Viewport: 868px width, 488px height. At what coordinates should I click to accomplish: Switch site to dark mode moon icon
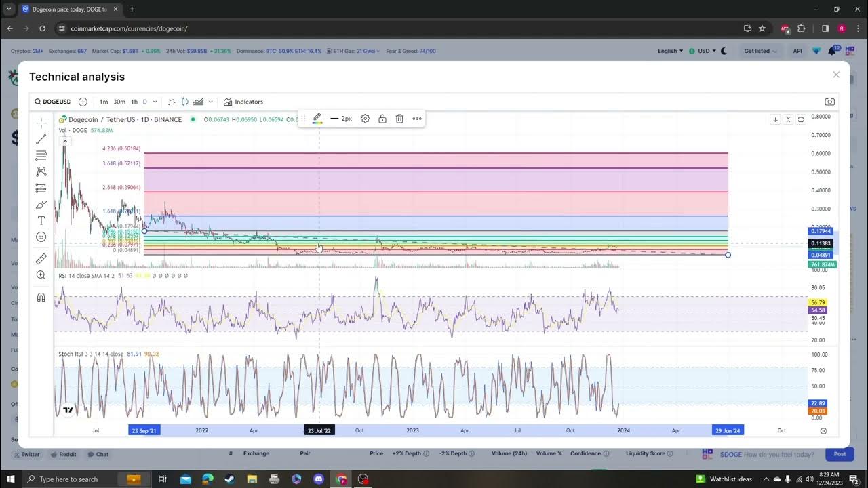tap(724, 51)
